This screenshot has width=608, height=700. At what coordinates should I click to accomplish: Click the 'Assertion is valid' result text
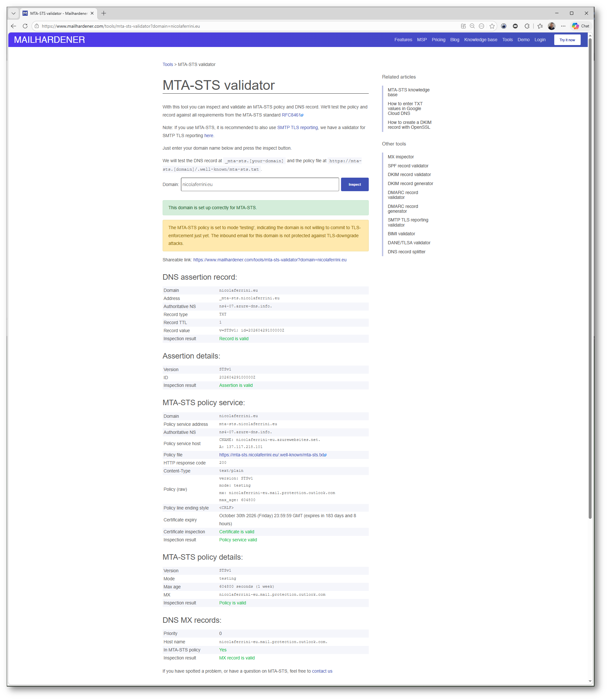tap(236, 385)
